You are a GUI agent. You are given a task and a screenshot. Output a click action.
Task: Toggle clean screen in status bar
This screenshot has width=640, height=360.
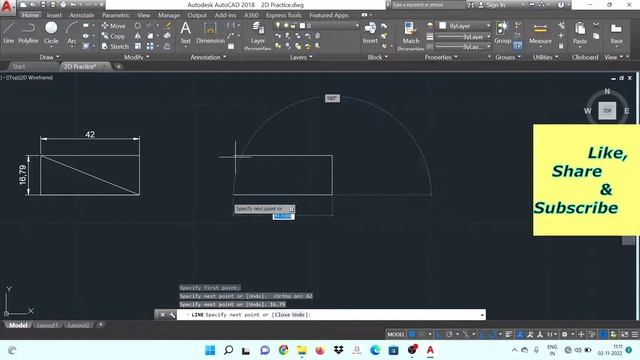(624, 334)
